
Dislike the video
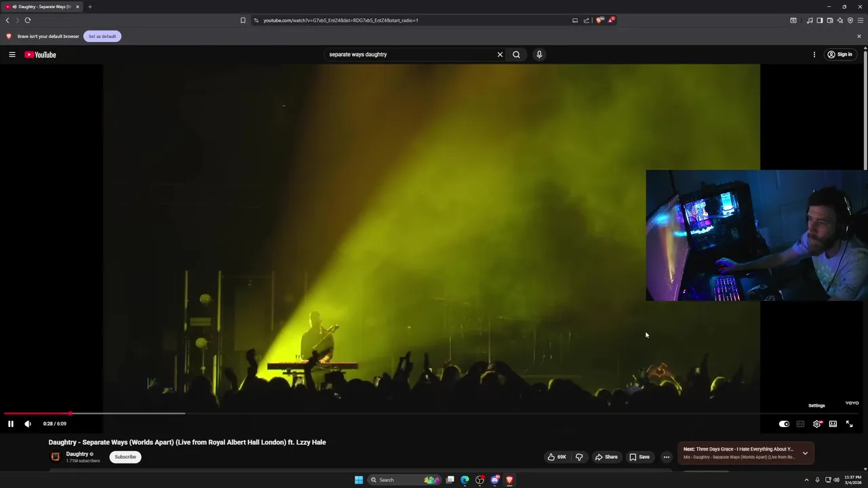pos(579,457)
